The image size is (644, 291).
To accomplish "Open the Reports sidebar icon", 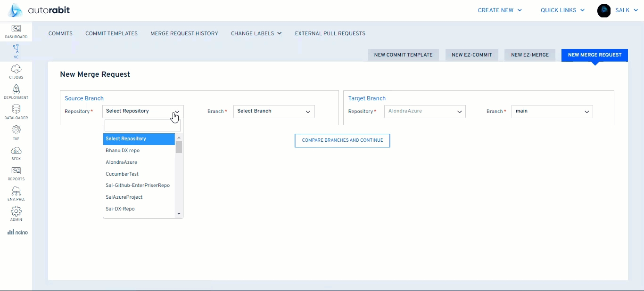I will point(16,171).
